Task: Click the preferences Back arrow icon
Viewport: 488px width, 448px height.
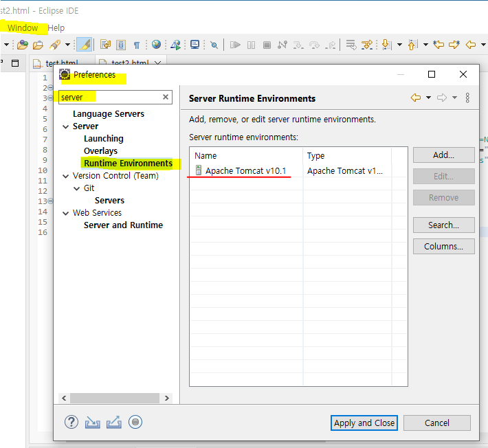Action: [416, 98]
